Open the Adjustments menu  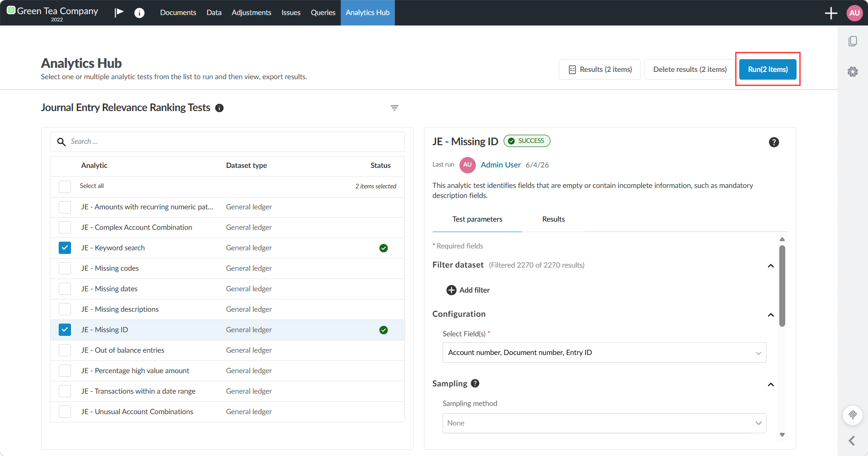[251, 13]
